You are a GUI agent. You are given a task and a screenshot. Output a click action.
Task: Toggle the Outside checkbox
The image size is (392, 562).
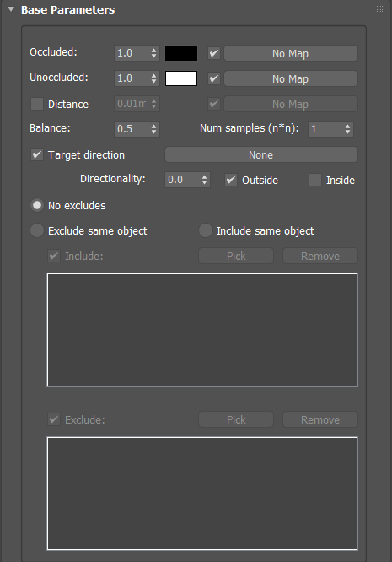tap(231, 180)
